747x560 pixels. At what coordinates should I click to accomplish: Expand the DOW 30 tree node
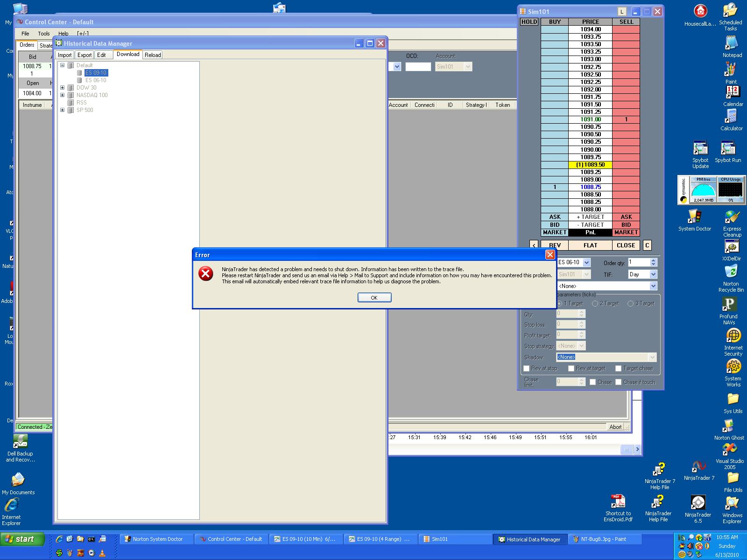(x=62, y=88)
